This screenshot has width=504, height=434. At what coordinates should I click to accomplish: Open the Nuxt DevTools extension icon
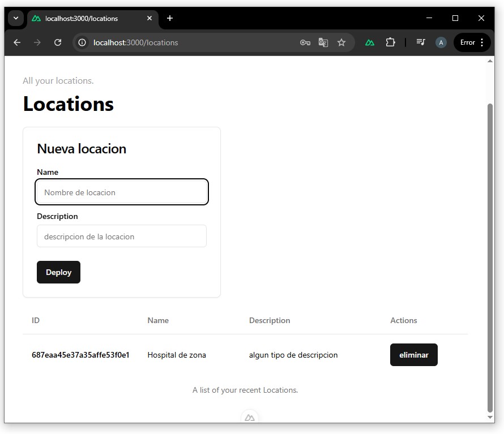pyautogui.click(x=370, y=42)
